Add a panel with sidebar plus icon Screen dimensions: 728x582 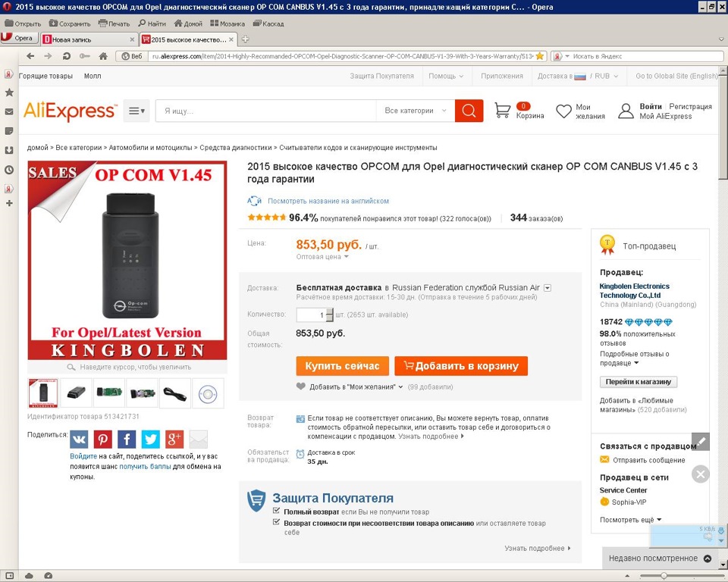(x=9, y=203)
